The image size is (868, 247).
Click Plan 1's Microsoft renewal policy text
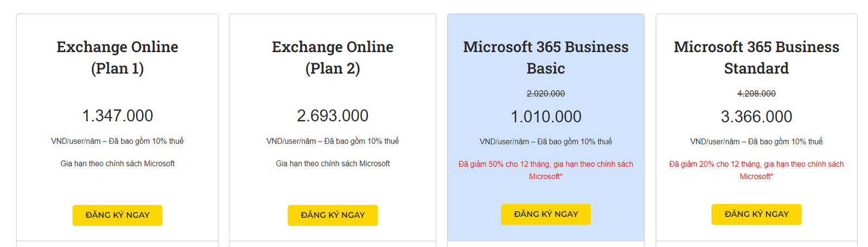(117, 163)
